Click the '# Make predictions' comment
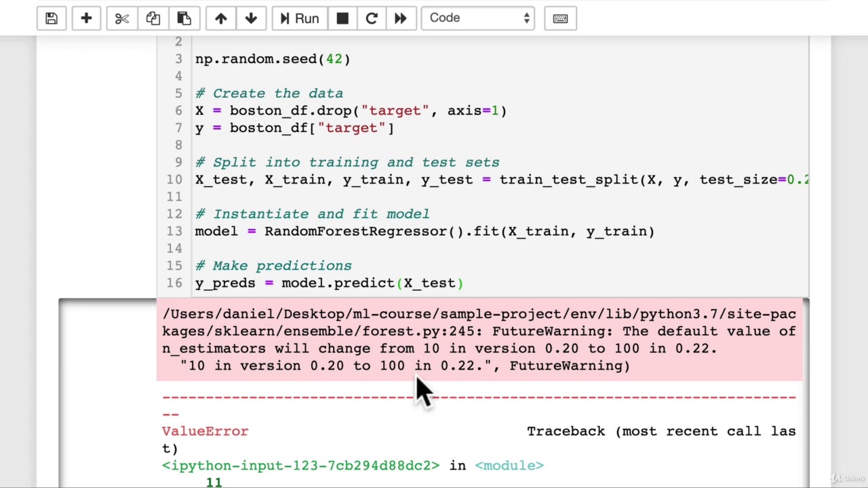The image size is (868, 488). [273, 266]
